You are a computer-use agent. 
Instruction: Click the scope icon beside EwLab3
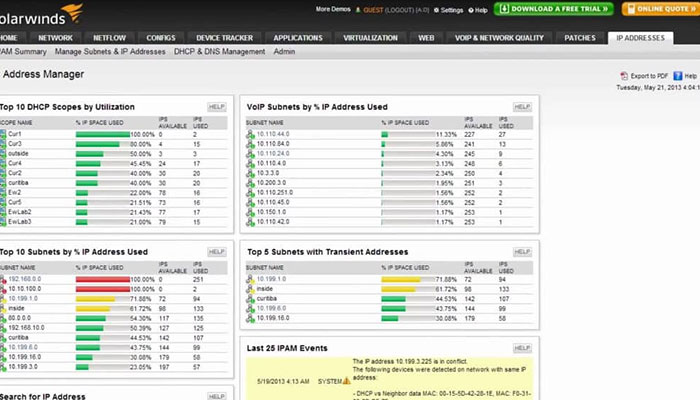click(x=3, y=222)
